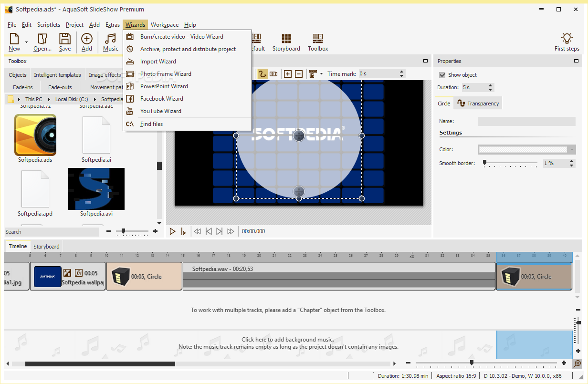
Task: Click the Music toolbar icon
Action: pyautogui.click(x=111, y=39)
